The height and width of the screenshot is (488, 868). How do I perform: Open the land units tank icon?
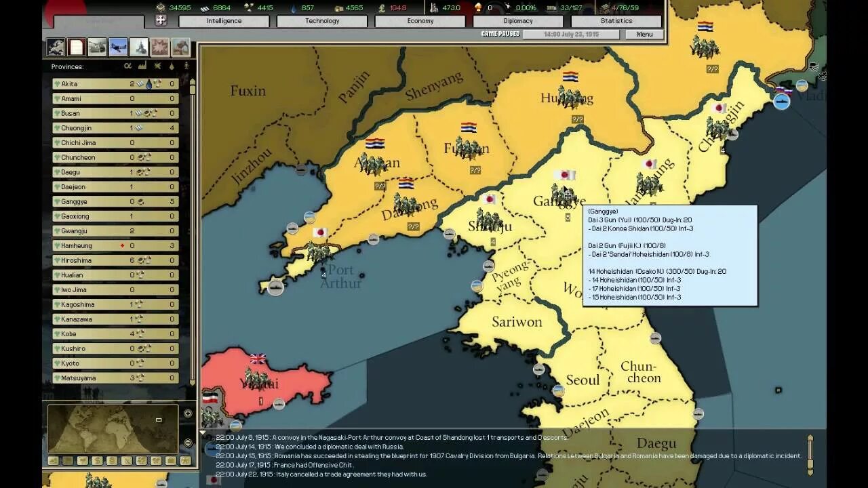(x=97, y=46)
